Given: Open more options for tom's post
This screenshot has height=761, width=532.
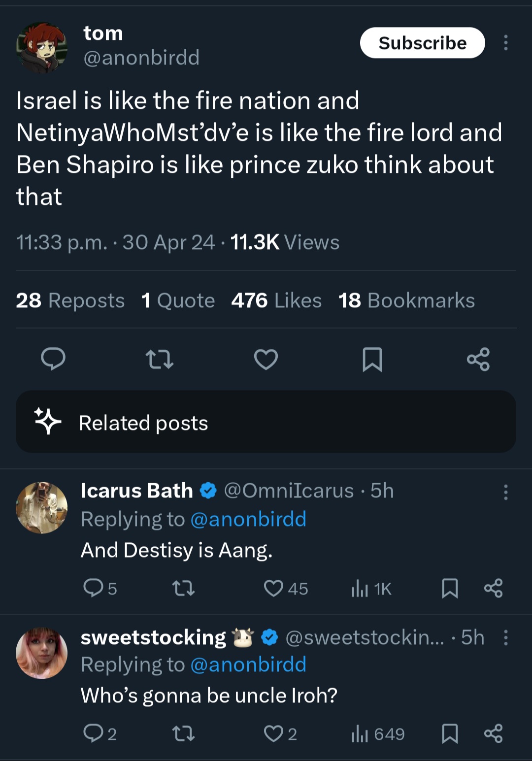Looking at the screenshot, I should [x=506, y=43].
